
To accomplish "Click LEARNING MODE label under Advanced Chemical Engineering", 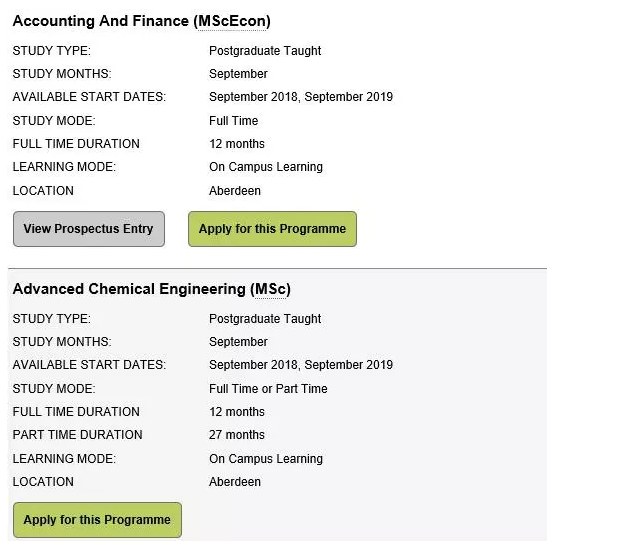I will tap(64, 459).
